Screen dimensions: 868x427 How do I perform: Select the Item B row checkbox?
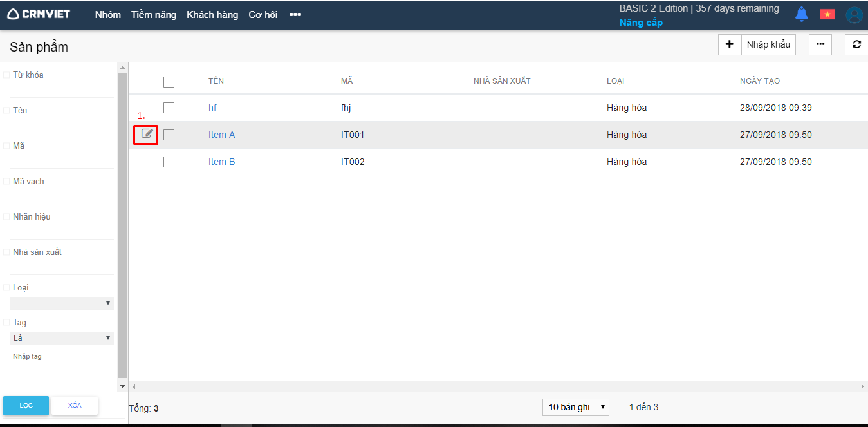point(169,162)
